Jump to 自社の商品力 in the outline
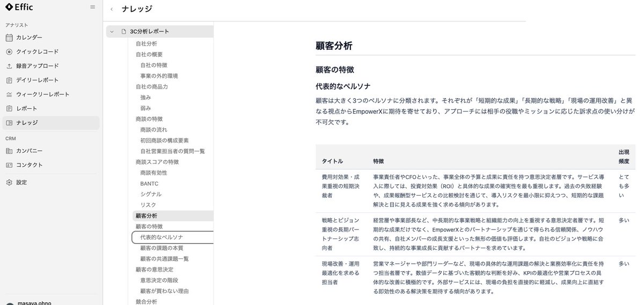The width and height of the screenshot is (644, 305). pos(152,86)
